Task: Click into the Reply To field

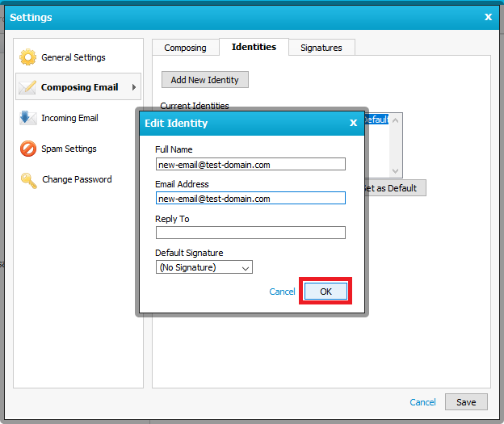Action: [x=250, y=233]
